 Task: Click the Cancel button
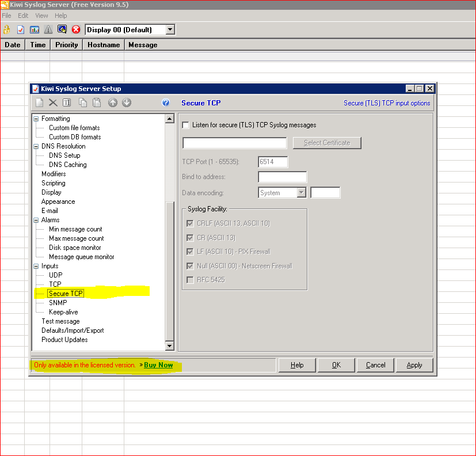point(375,365)
